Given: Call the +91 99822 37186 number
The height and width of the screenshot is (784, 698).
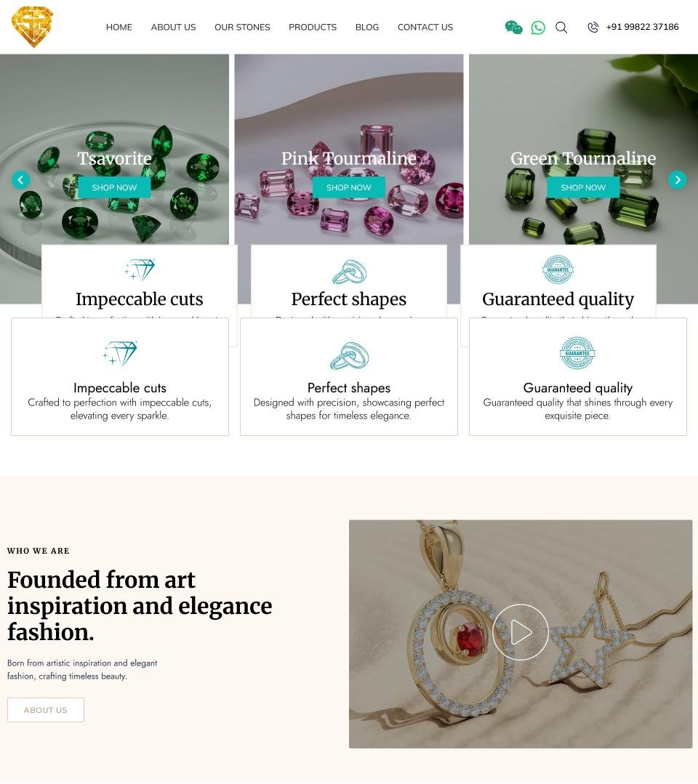Looking at the screenshot, I should coord(643,27).
